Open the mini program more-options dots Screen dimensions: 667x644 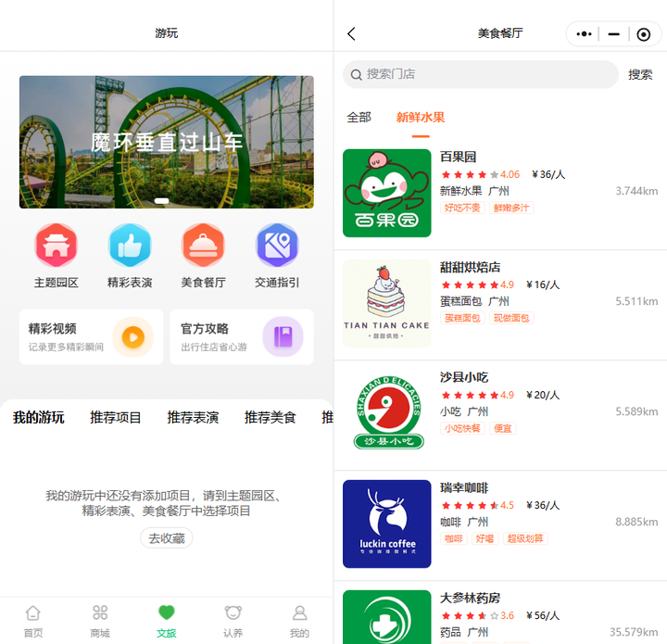click(584, 33)
